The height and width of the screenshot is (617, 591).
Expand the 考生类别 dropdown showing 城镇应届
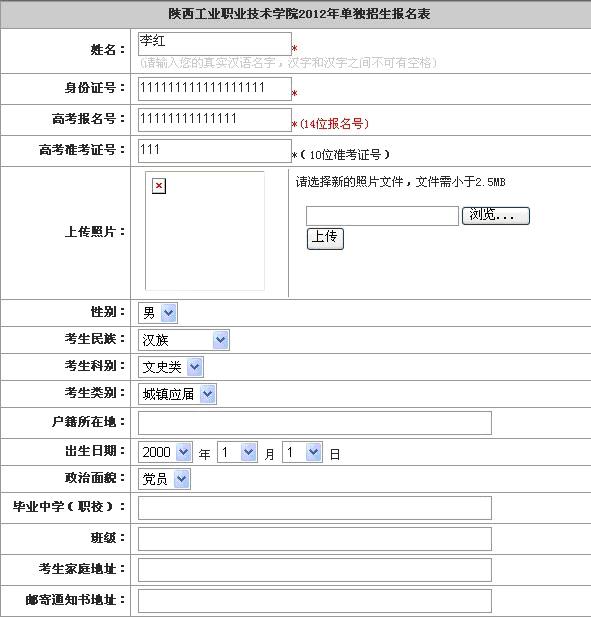tap(177, 394)
